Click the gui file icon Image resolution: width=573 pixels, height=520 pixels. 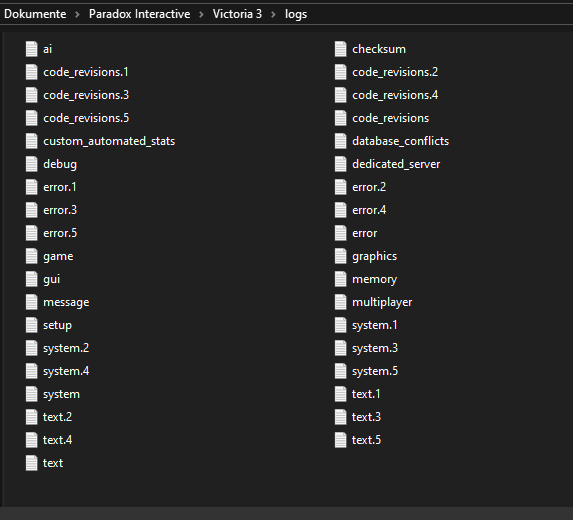[31, 279]
